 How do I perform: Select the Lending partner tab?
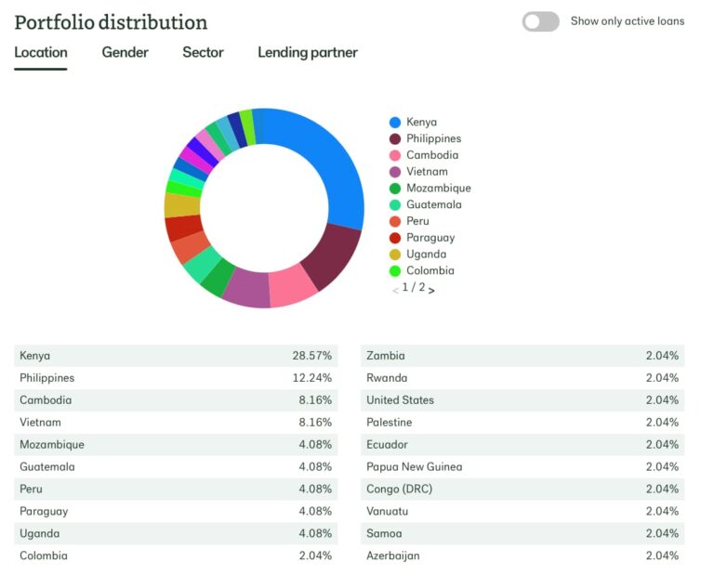[307, 53]
